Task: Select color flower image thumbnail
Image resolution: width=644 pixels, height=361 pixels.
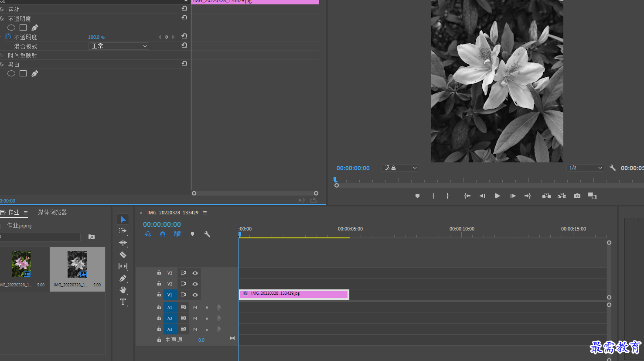Action: coord(21,264)
